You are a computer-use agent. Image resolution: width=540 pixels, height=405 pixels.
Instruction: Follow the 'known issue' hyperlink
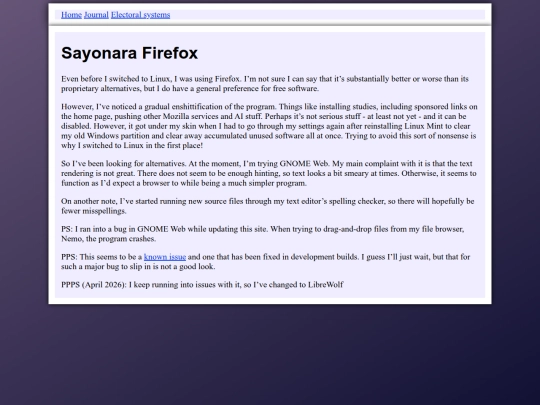[165, 257]
